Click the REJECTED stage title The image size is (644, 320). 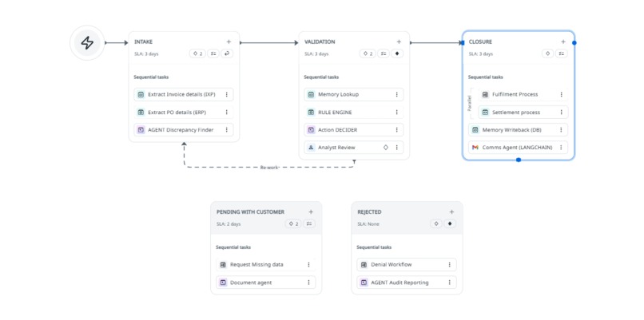point(370,212)
